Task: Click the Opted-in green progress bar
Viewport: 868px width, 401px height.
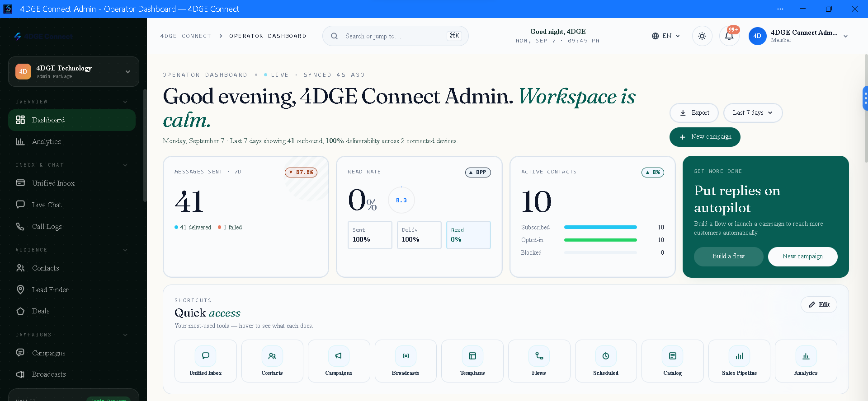Action: (600, 240)
